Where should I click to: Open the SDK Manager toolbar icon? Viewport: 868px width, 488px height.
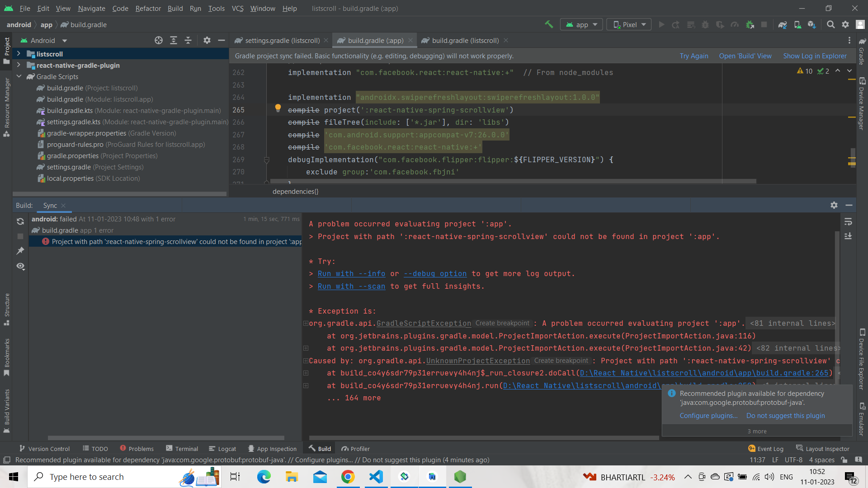[812, 24]
